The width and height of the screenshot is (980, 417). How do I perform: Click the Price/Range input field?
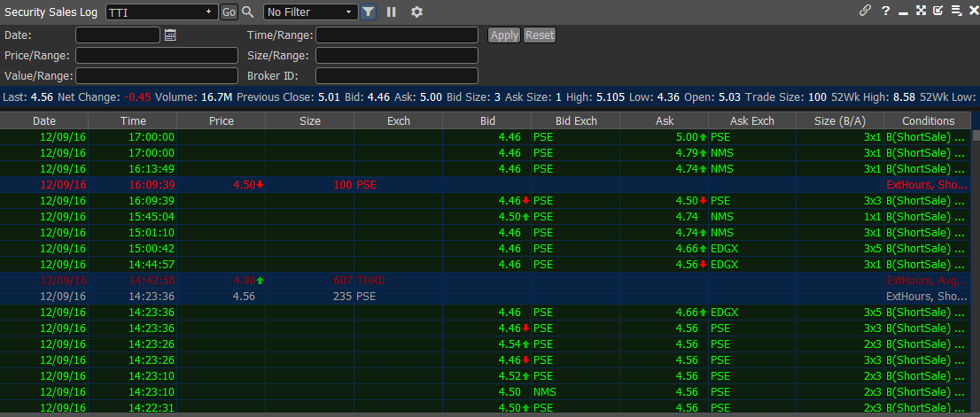tap(157, 56)
